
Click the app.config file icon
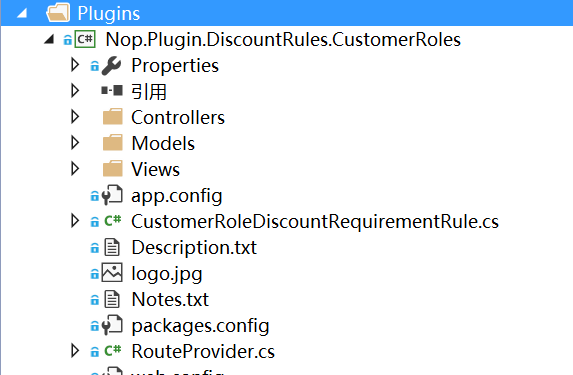coord(112,195)
